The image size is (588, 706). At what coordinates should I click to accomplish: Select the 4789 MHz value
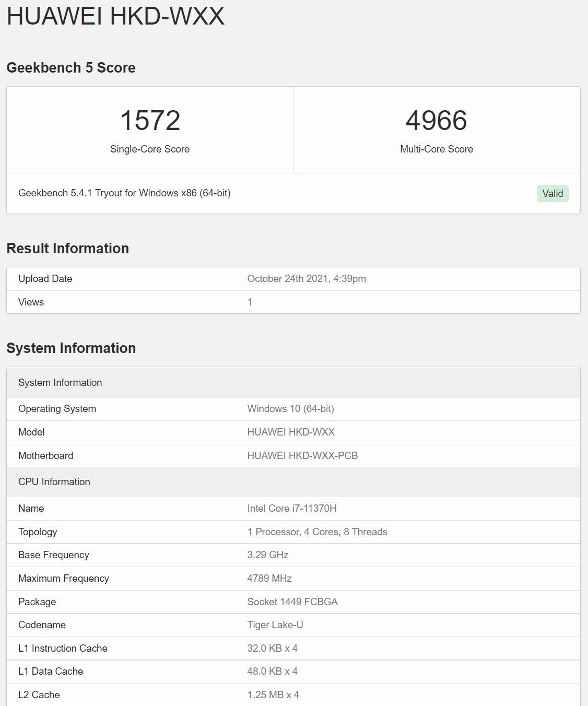pos(269,579)
